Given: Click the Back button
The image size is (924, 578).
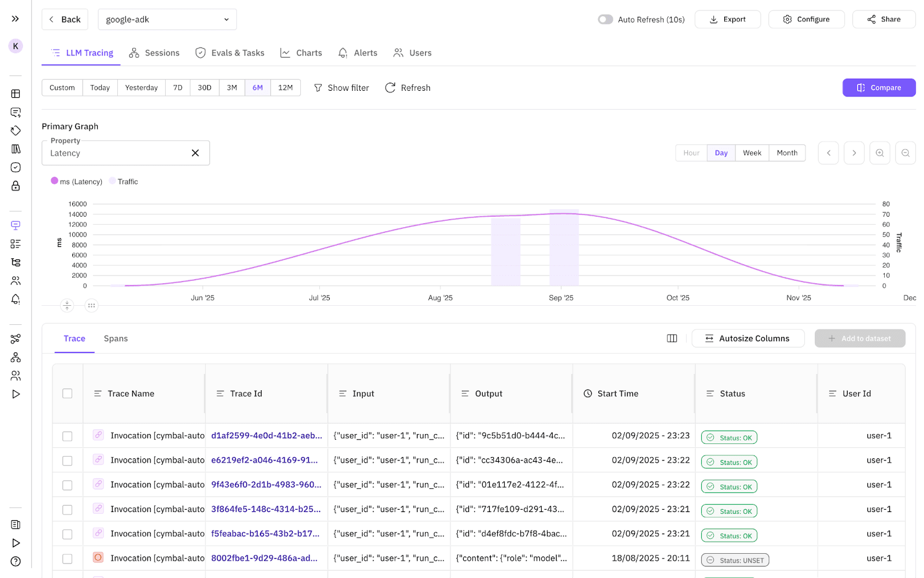Looking at the screenshot, I should (x=65, y=20).
